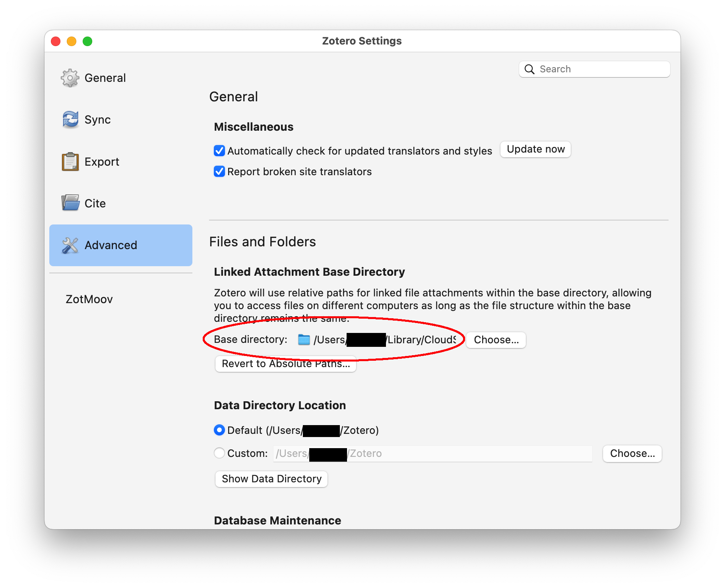The width and height of the screenshot is (725, 588).
Task: Open the General settings pane
Action: click(121, 78)
